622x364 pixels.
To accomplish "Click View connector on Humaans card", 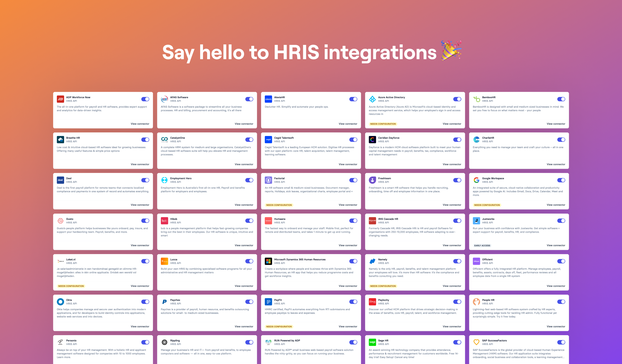I will coord(348,246).
